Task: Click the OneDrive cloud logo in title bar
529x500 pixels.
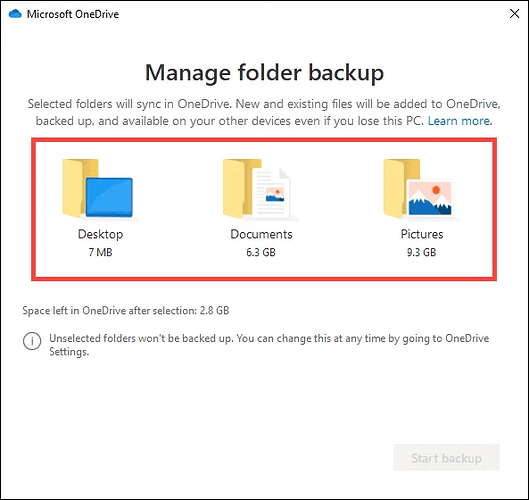Action: point(15,14)
